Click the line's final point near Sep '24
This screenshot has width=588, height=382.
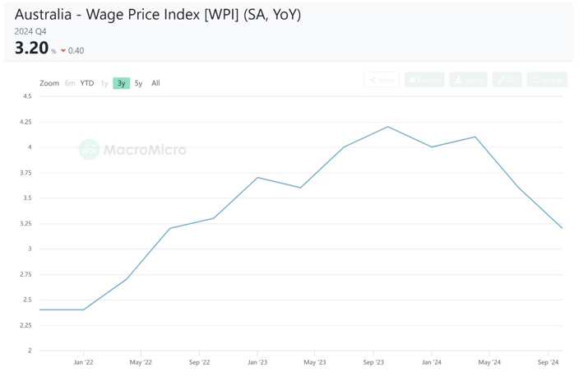click(562, 228)
